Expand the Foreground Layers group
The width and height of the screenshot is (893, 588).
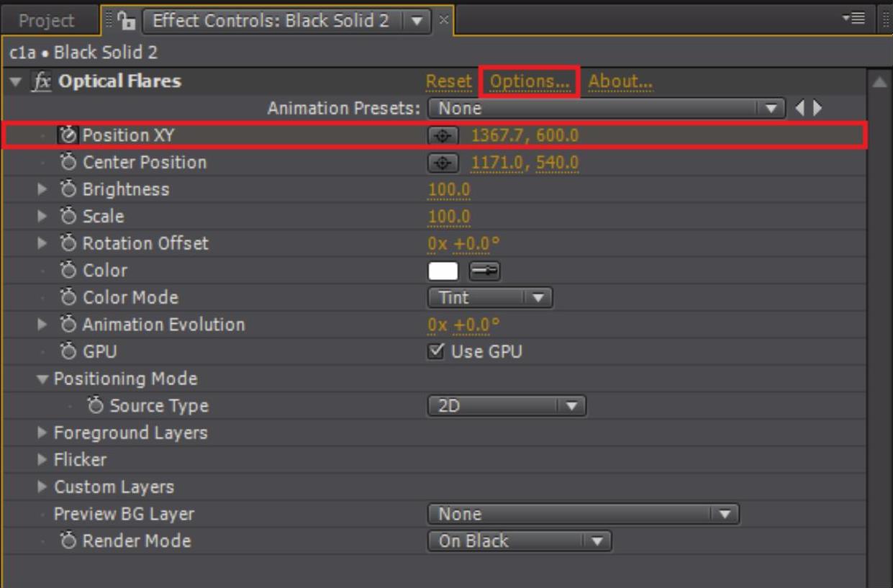coord(42,433)
